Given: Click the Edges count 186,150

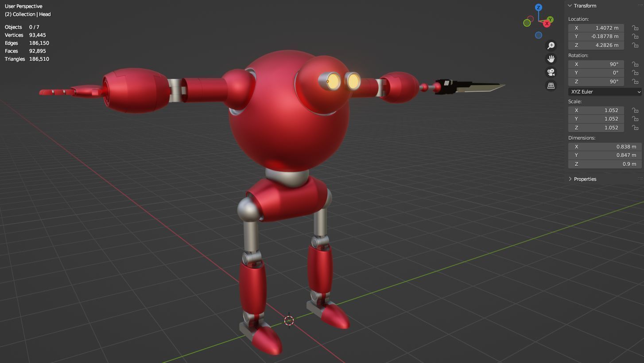Looking at the screenshot, I should [39, 43].
